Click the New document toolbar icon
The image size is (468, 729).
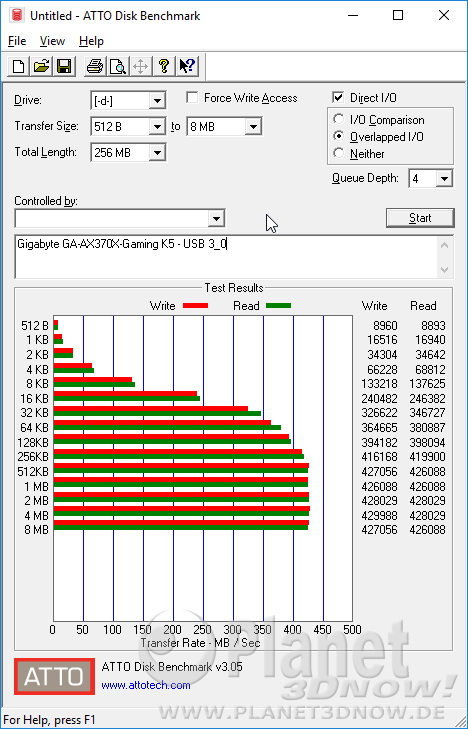tap(19, 66)
